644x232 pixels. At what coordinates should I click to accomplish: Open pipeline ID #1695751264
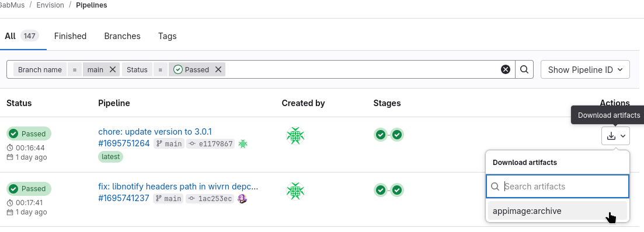(124, 143)
